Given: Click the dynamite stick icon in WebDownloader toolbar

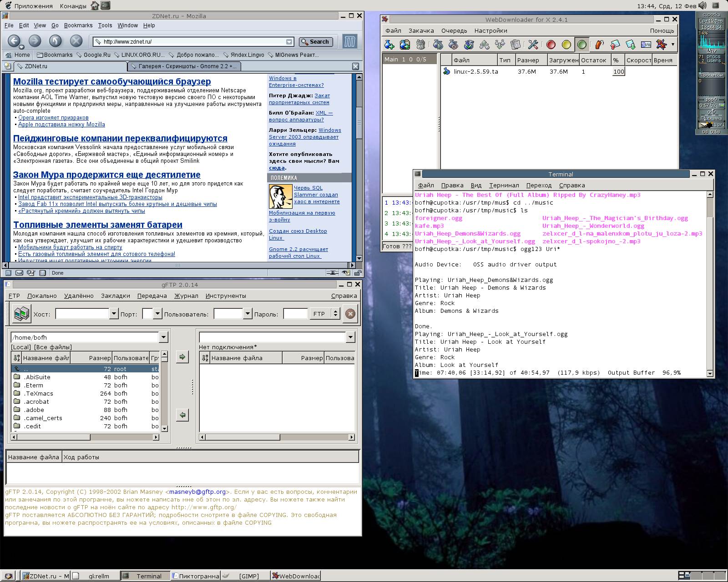Looking at the screenshot, I should [x=599, y=45].
